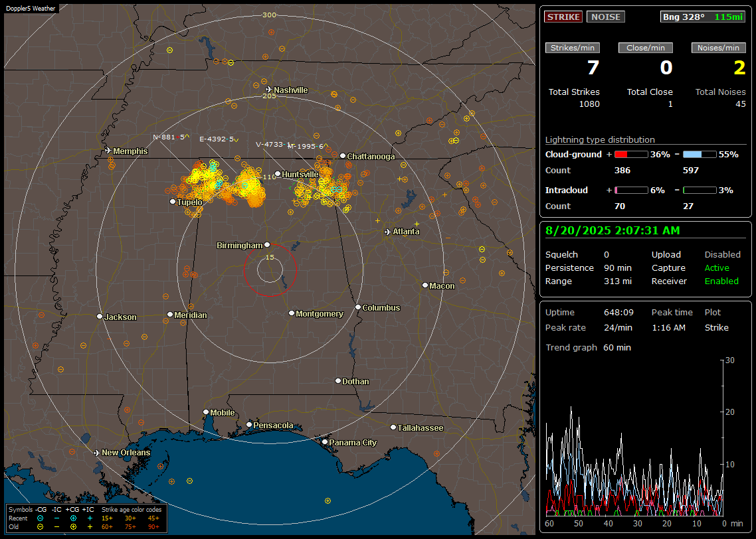756x539 pixels.
Task: Click the bearing and distance readout box
Action: [703, 17]
